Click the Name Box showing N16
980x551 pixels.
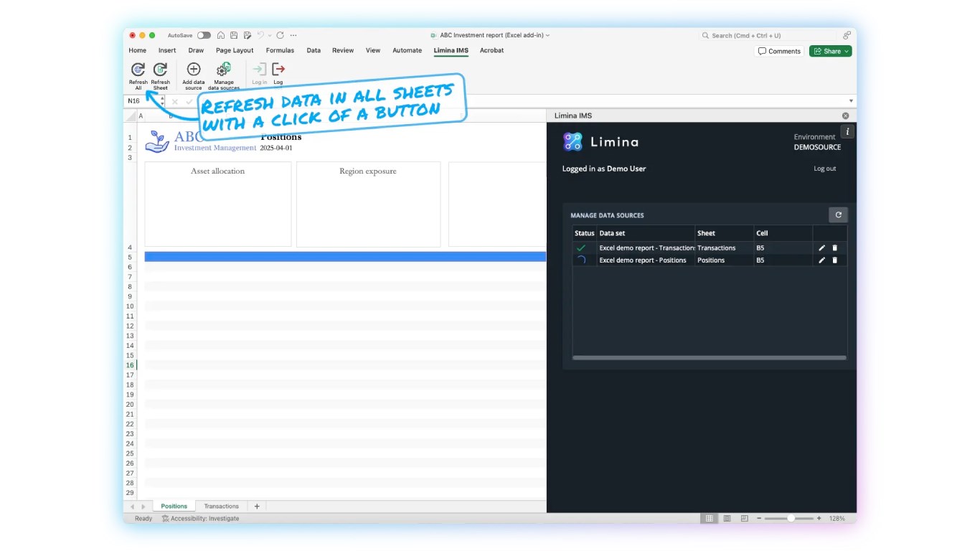pos(143,101)
